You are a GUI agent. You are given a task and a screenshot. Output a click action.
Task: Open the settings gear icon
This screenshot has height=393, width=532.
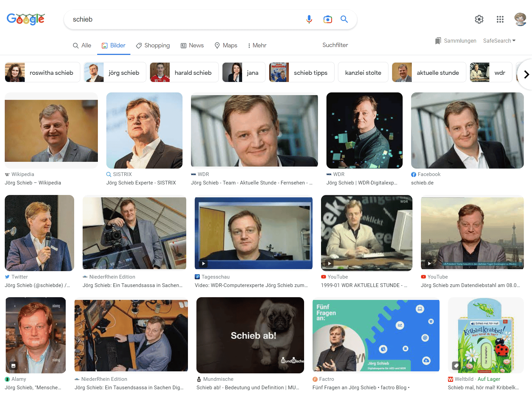click(479, 19)
